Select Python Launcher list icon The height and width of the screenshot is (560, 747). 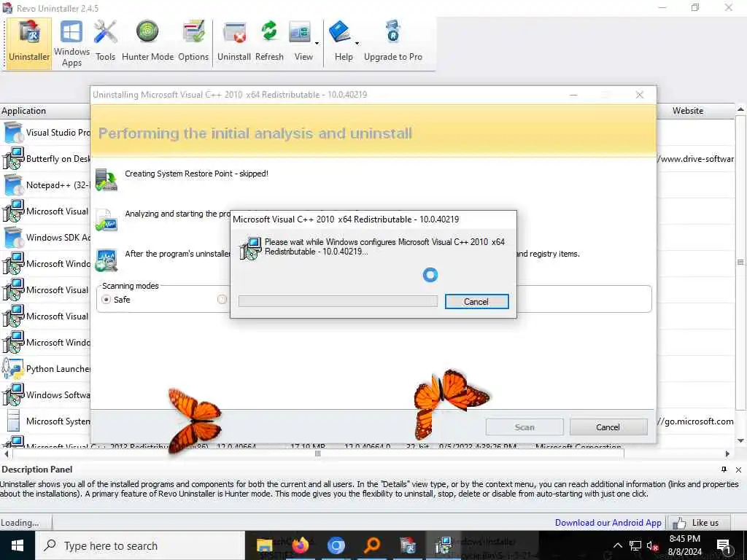pyautogui.click(x=13, y=368)
